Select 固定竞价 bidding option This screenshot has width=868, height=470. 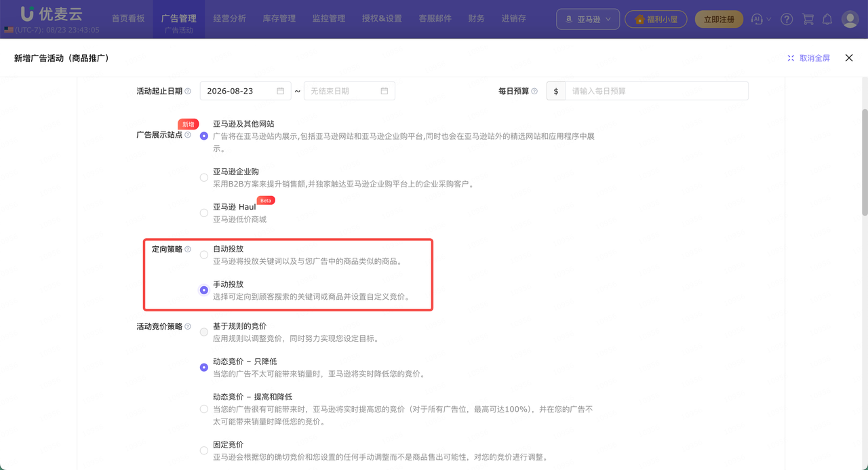pyautogui.click(x=204, y=450)
